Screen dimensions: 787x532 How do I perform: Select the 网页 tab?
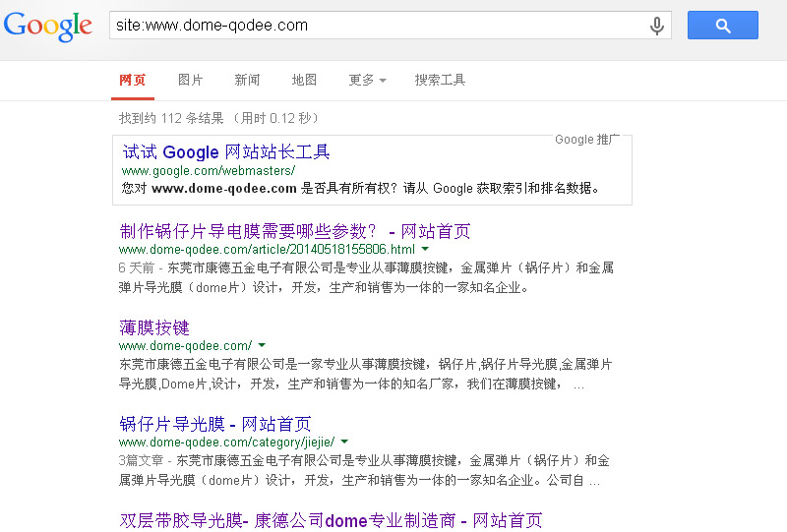tap(133, 80)
